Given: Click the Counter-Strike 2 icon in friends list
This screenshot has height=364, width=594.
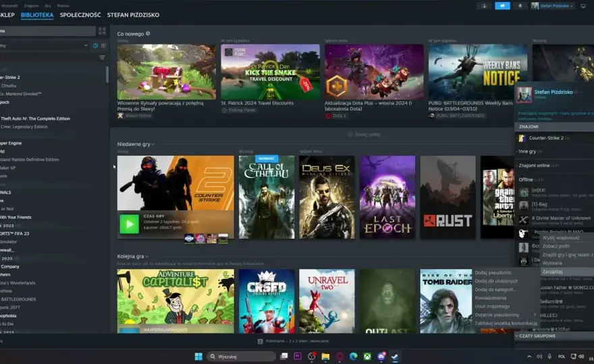Looking at the screenshot, I should [522, 138].
